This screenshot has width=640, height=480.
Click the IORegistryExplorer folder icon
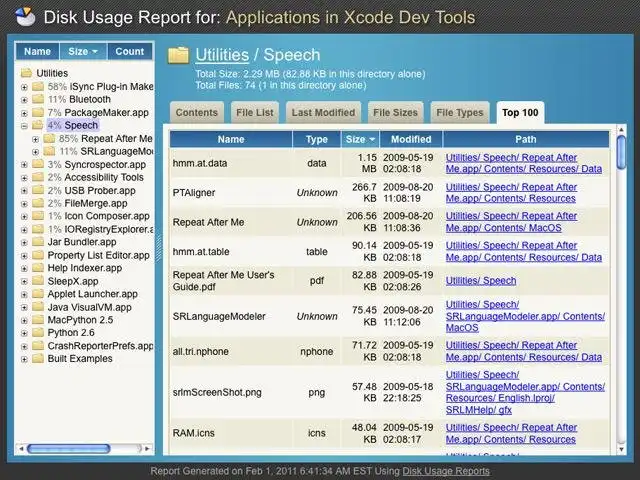pyautogui.click(x=38, y=229)
